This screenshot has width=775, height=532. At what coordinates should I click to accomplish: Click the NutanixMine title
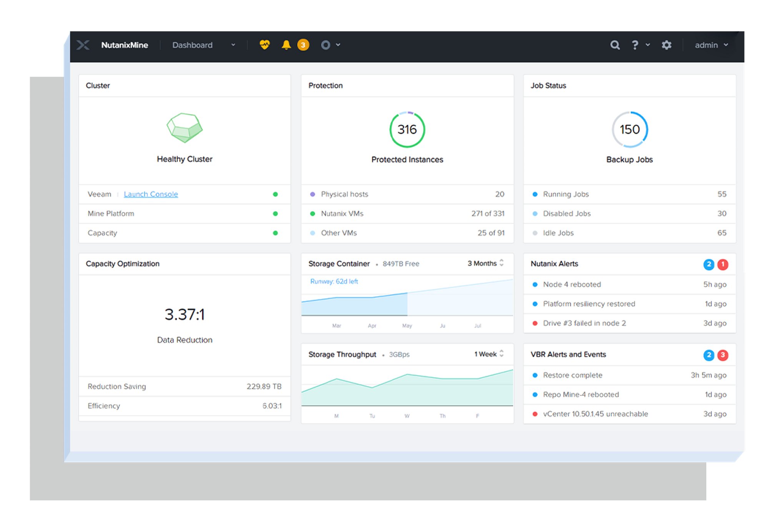[125, 45]
